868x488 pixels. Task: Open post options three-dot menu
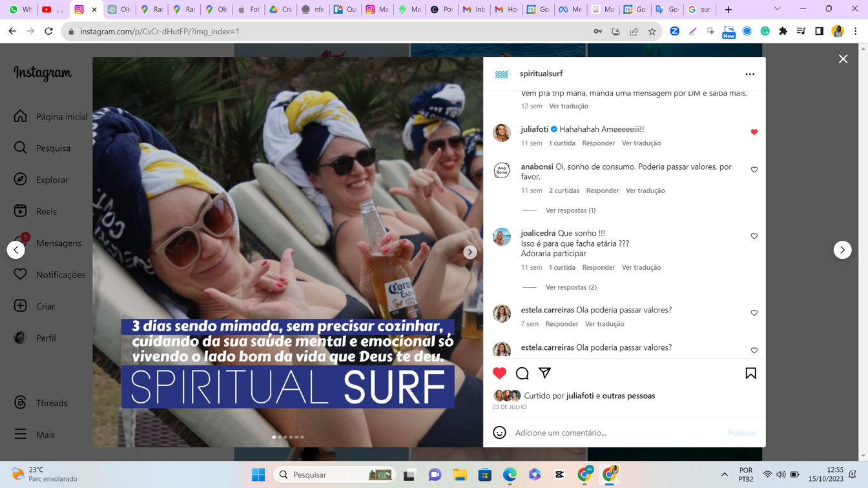tap(749, 74)
